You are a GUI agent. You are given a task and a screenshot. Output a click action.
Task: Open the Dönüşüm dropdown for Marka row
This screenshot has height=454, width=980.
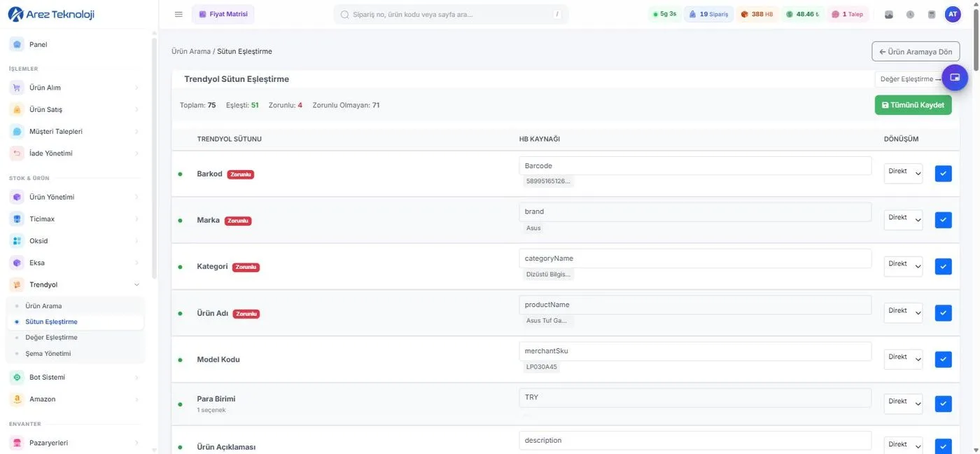click(x=903, y=220)
